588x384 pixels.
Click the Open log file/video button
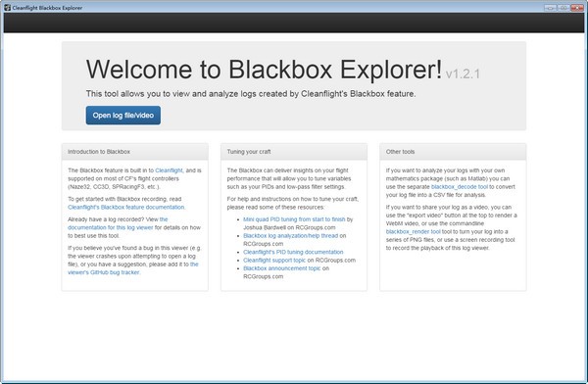click(x=123, y=116)
